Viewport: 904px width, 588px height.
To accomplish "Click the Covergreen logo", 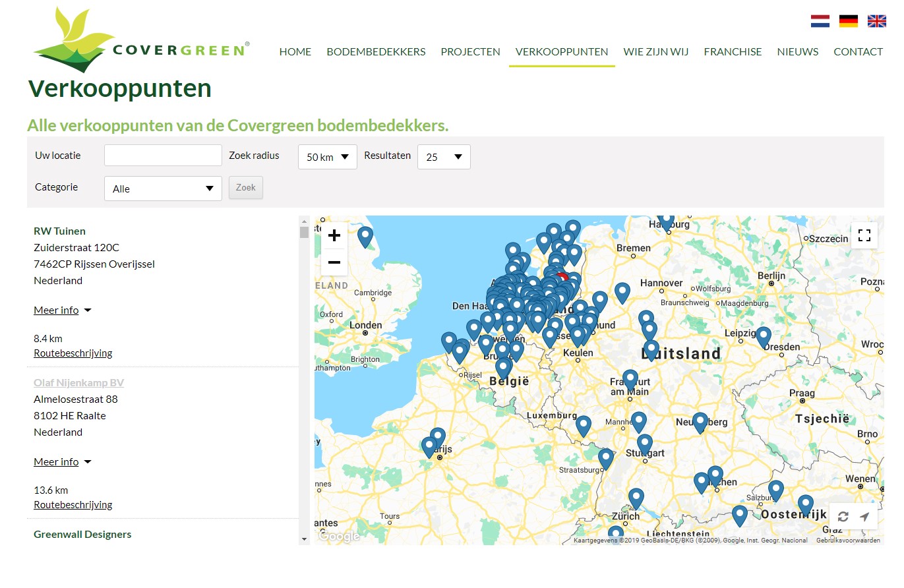I will pyautogui.click(x=142, y=40).
